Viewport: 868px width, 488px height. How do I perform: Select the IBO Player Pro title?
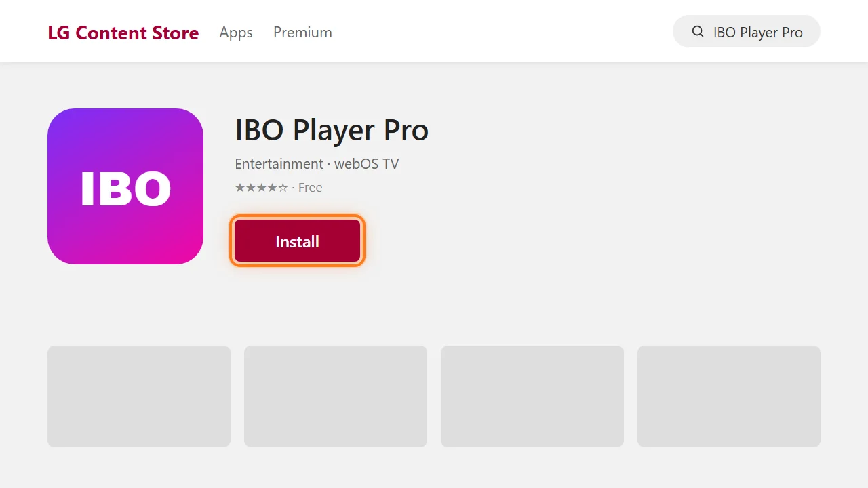click(x=332, y=130)
